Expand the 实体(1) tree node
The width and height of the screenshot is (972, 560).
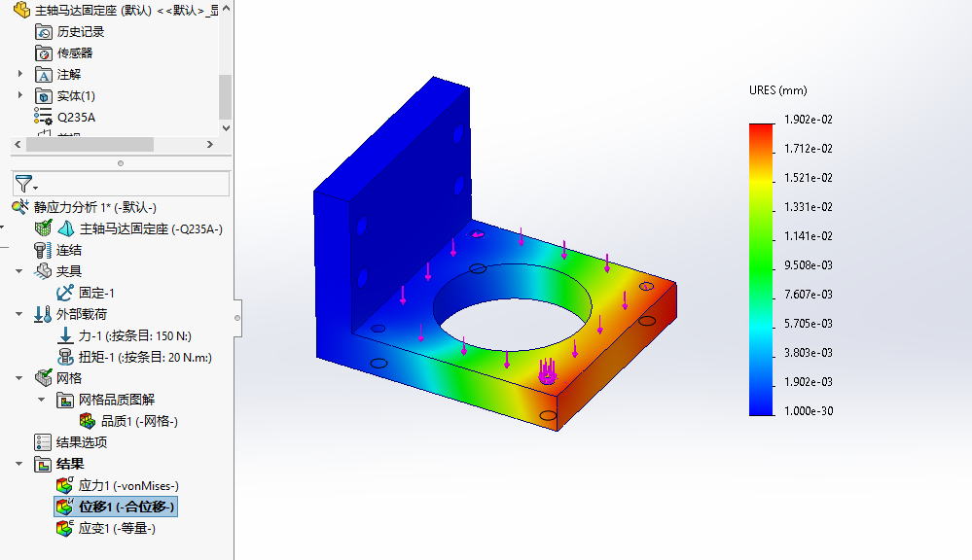pos(19,95)
